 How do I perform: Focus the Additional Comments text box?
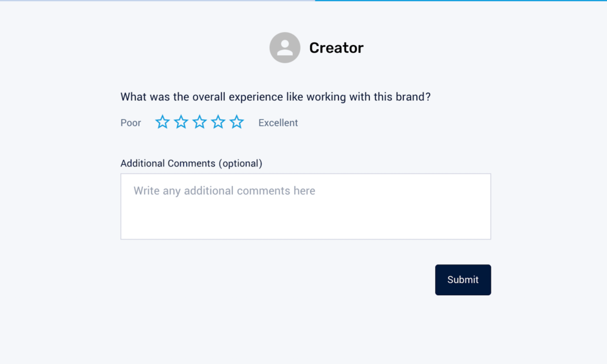(x=305, y=206)
